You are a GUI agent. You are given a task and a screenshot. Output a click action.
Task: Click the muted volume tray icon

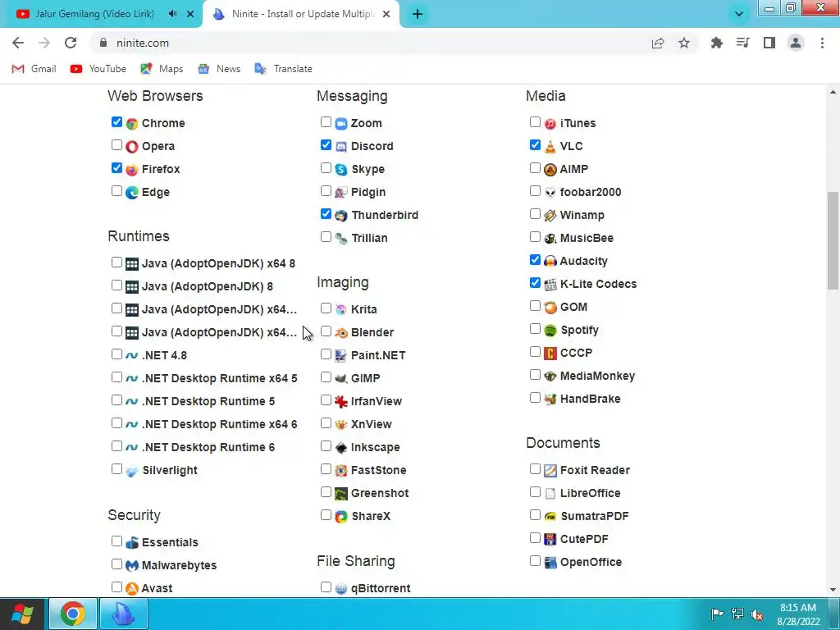click(757, 614)
